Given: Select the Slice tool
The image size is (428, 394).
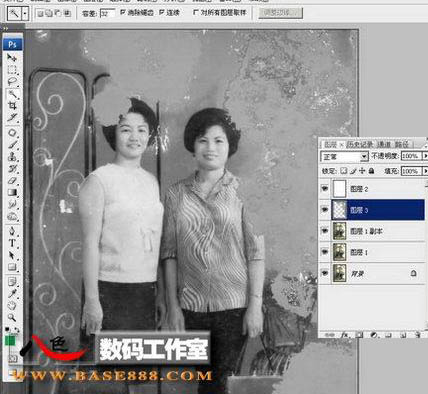Looking at the screenshot, I should (x=12, y=117).
